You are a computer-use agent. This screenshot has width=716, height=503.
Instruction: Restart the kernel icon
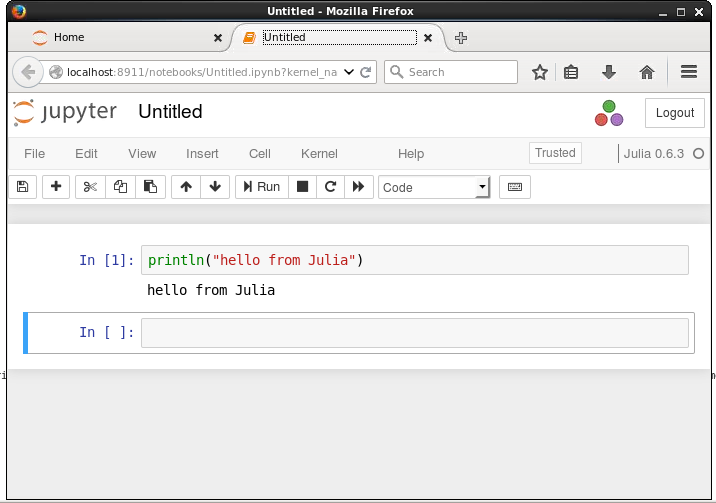(x=330, y=187)
